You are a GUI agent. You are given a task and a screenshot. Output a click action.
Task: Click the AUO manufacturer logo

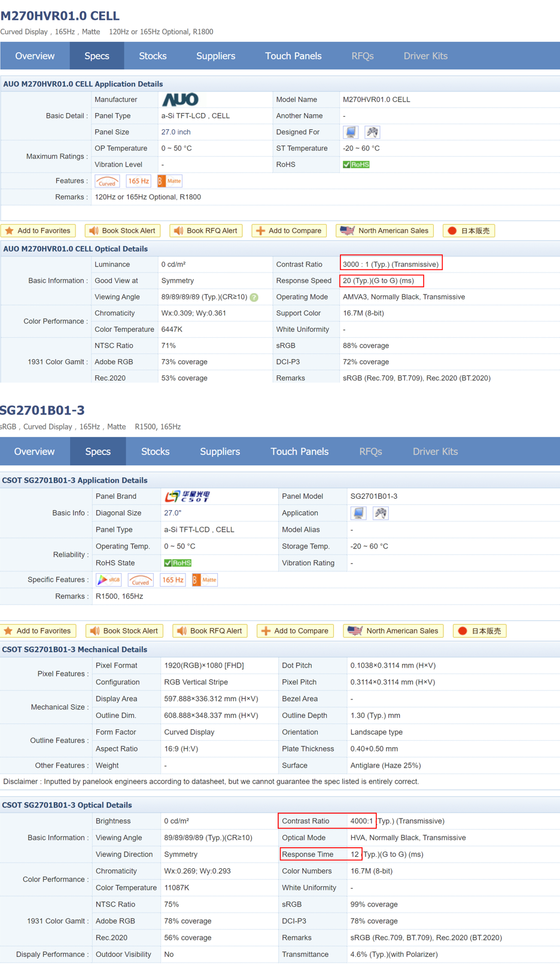pyautogui.click(x=180, y=99)
